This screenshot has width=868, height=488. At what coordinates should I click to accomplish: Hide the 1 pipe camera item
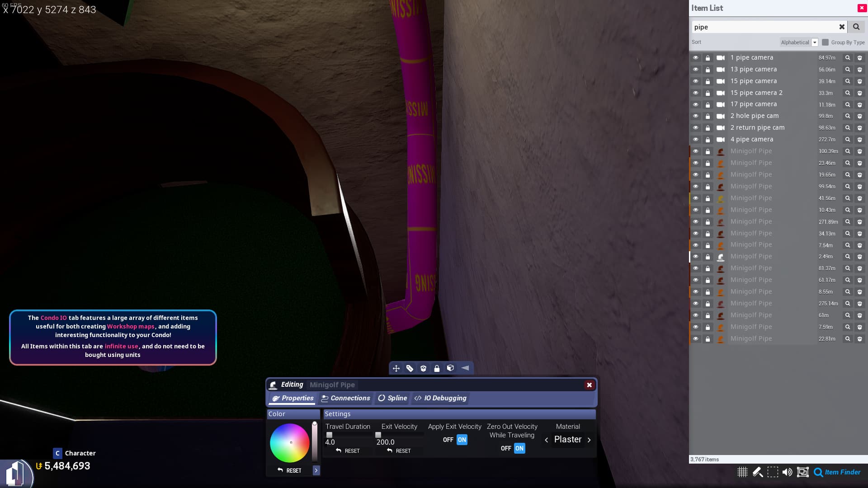pyautogui.click(x=696, y=58)
